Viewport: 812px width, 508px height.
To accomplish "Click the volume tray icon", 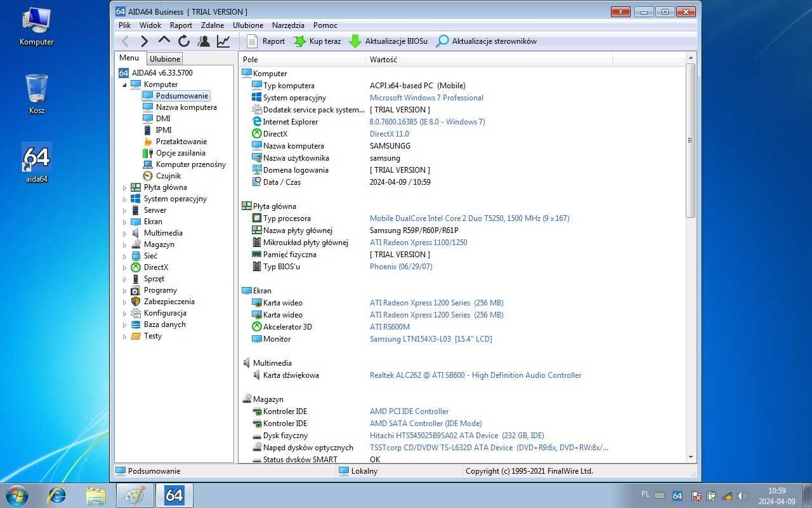I will coord(742,496).
